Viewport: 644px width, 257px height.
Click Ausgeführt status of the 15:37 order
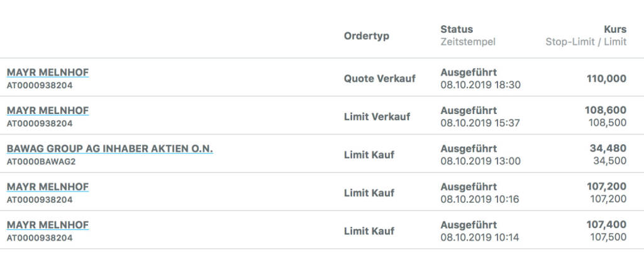click(x=469, y=110)
